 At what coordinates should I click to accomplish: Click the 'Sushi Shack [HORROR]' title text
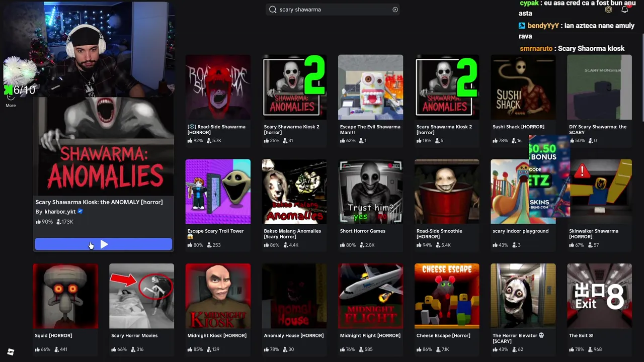coord(519,127)
